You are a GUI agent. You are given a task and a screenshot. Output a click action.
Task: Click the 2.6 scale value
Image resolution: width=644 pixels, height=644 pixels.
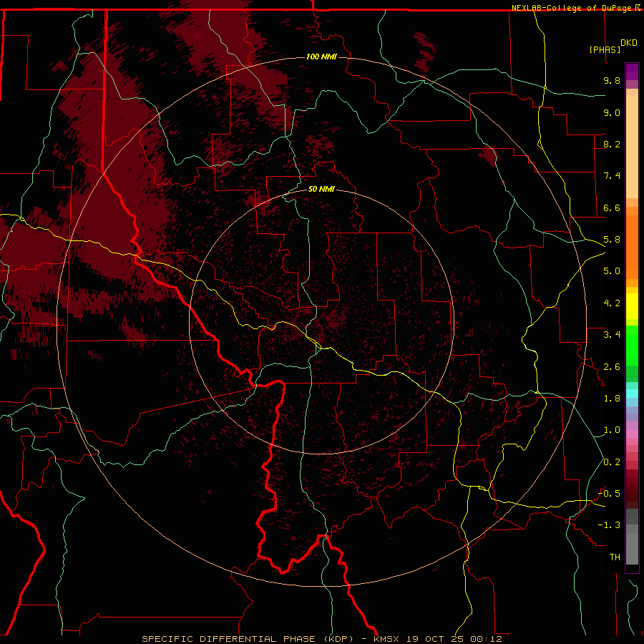pyautogui.click(x=612, y=367)
